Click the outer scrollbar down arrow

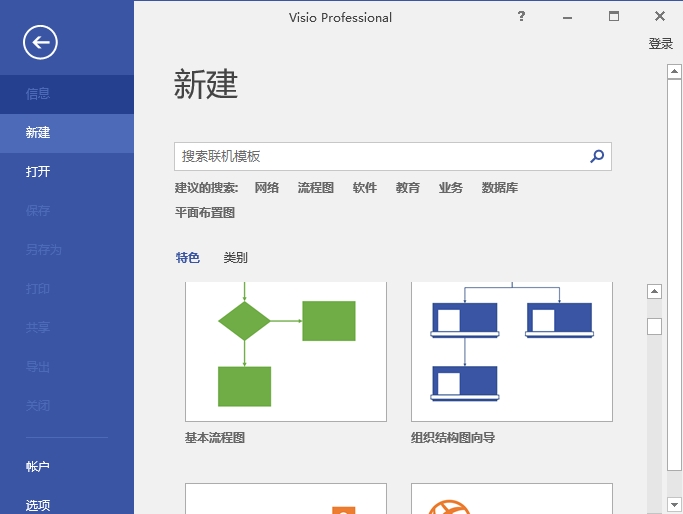click(x=674, y=505)
